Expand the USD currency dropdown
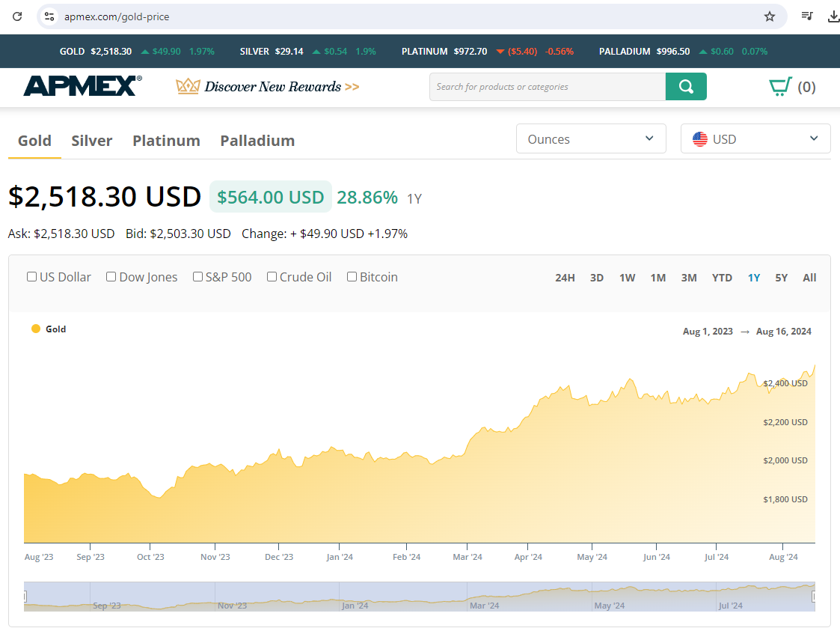Screen dimensions: 840x637 coord(755,139)
